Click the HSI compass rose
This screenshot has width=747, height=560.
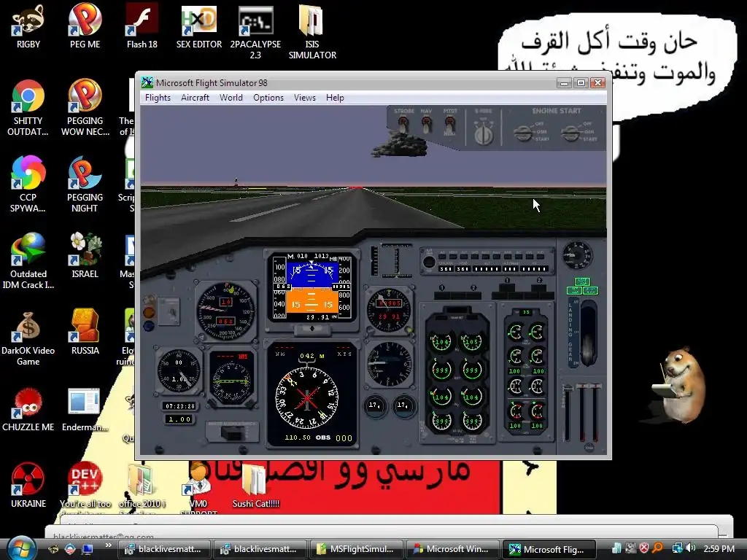(307, 397)
